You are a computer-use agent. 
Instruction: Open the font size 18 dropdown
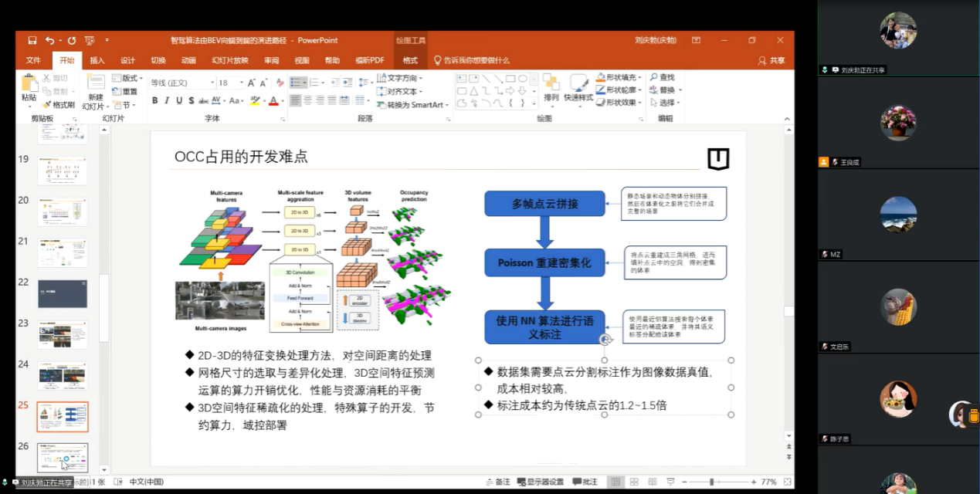(242, 83)
